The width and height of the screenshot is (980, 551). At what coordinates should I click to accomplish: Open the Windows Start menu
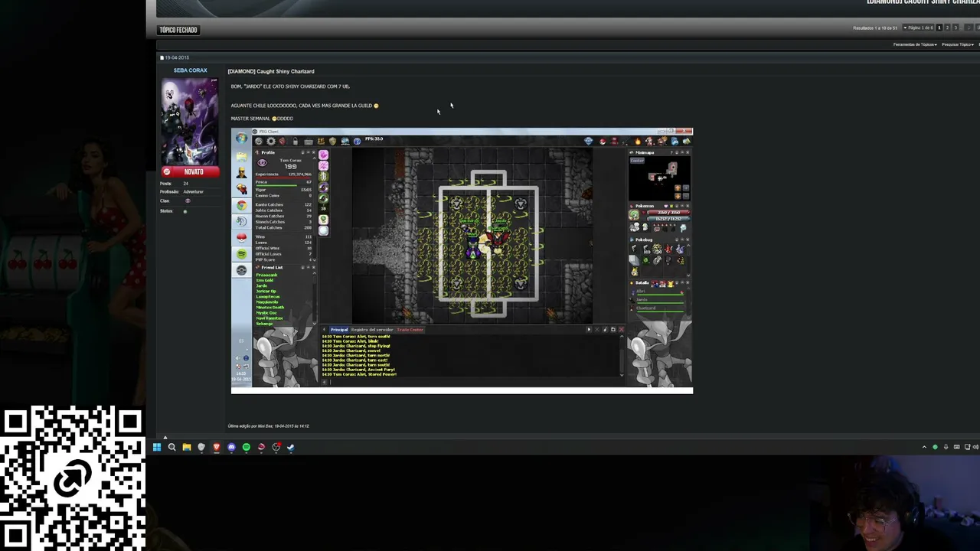(x=157, y=447)
